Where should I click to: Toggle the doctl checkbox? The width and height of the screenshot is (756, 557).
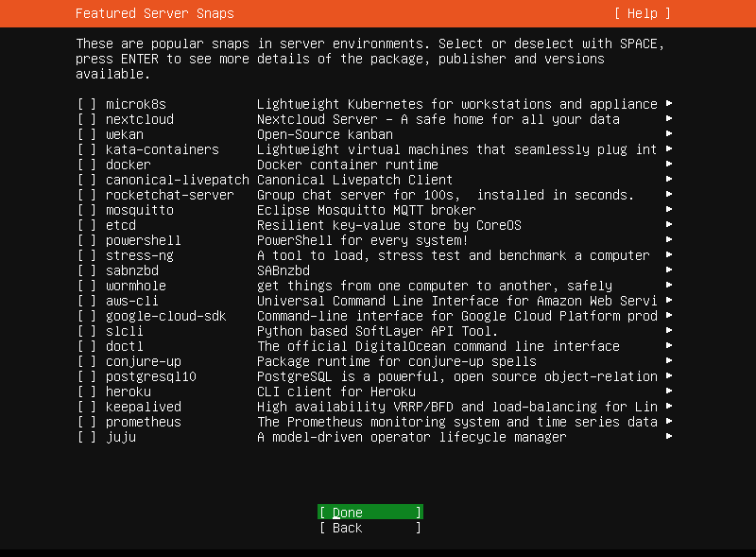(87, 346)
